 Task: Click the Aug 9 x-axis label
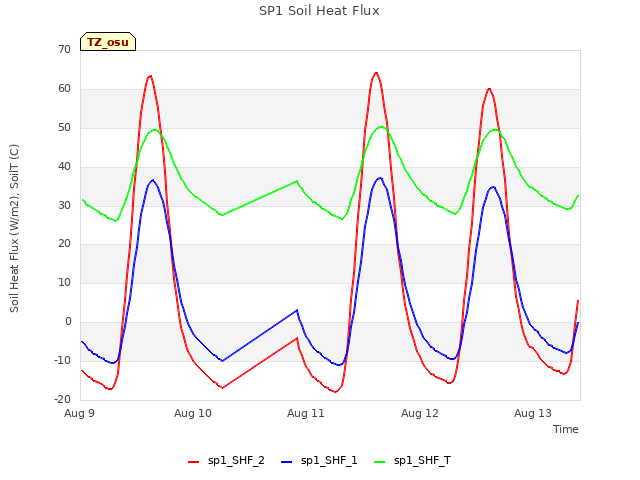pos(79,413)
